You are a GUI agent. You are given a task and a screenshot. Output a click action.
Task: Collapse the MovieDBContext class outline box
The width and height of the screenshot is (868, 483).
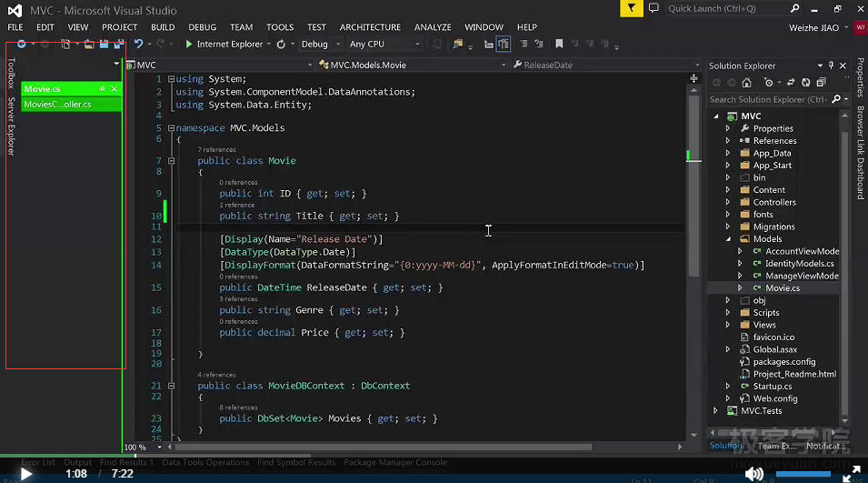click(x=171, y=386)
